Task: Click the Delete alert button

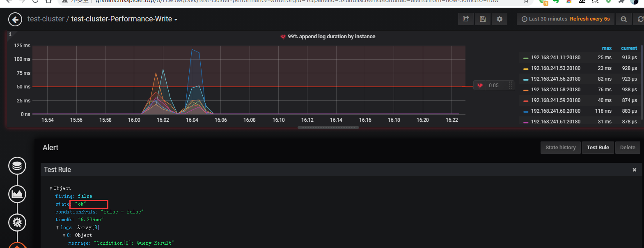Action: point(628,148)
